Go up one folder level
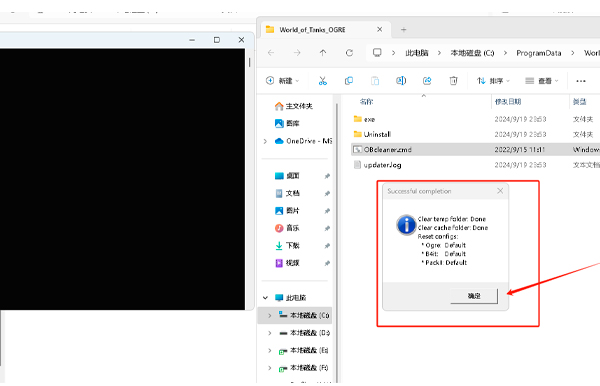 click(x=323, y=53)
